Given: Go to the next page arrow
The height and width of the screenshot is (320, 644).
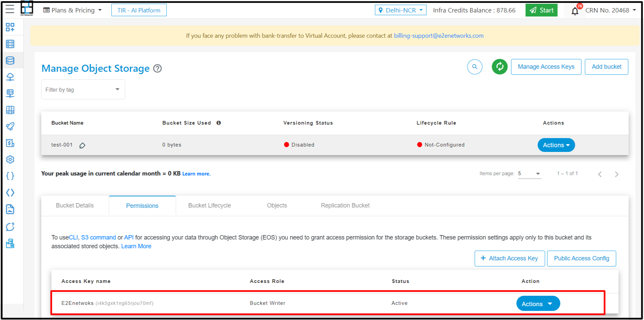Looking at the screenshot, I should coord(616,174).
